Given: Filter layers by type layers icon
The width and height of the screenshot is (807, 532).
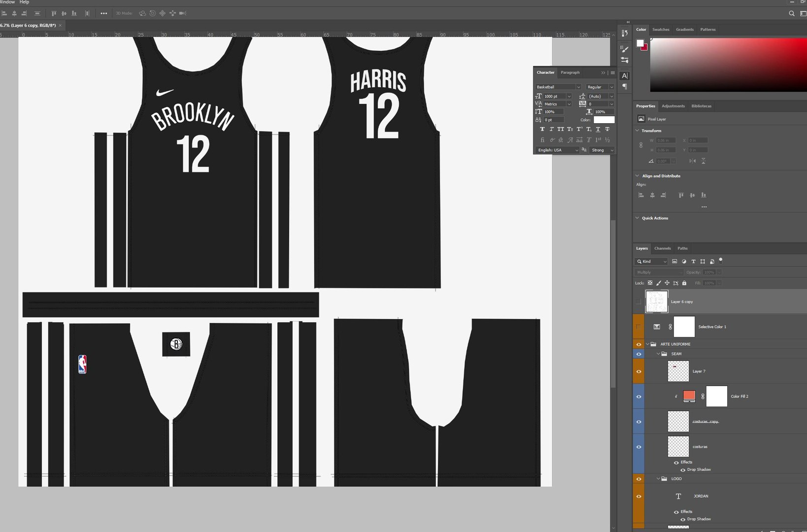Looking at the screenshot, I should point(693,262).
